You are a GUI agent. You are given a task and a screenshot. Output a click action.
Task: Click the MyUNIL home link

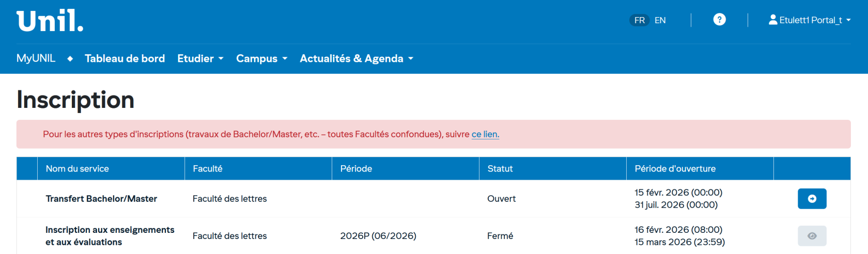[x=36, y=58]
